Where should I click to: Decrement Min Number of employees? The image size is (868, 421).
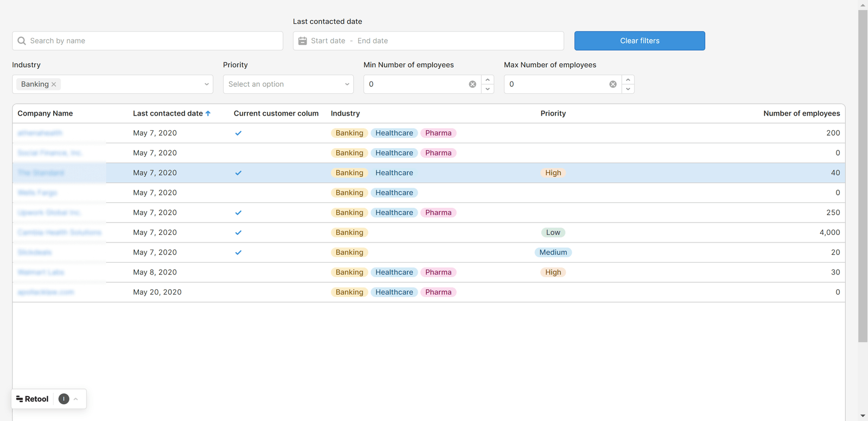coord(488,89)
